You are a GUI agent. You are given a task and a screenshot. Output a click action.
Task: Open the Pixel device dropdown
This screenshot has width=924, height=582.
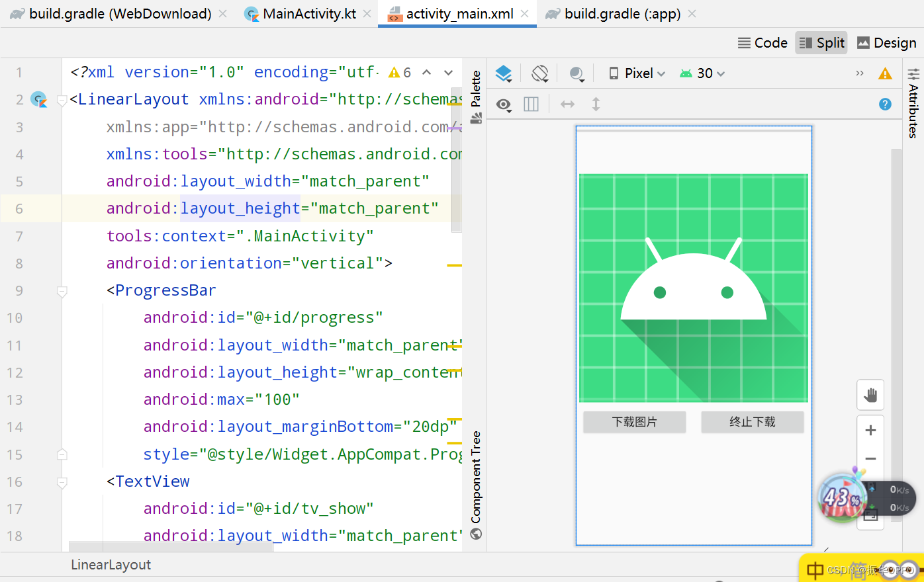(x=637, y=73)
